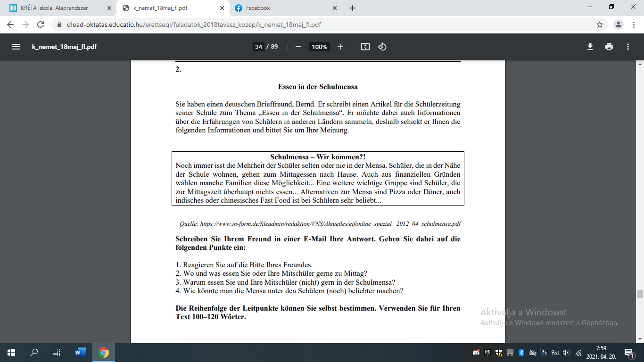Open Word from the Windows taskbar
The image size is (644, 362).
80,352
